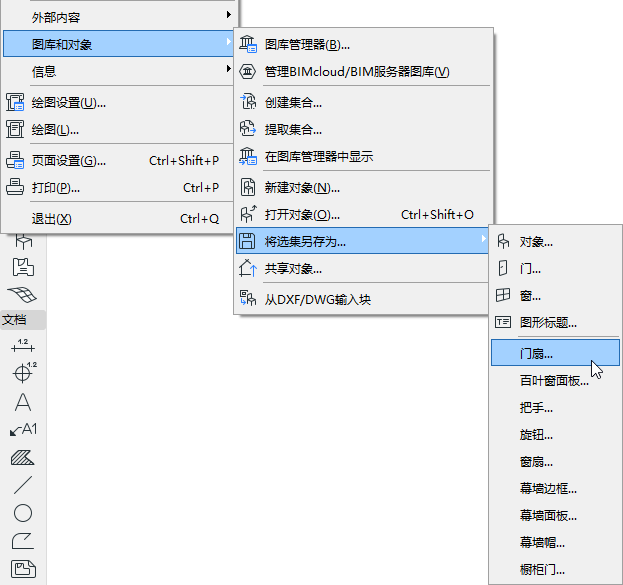Open 外部内容 submenu
Viewport: 623px width, 585px height.
pos(118,17)
